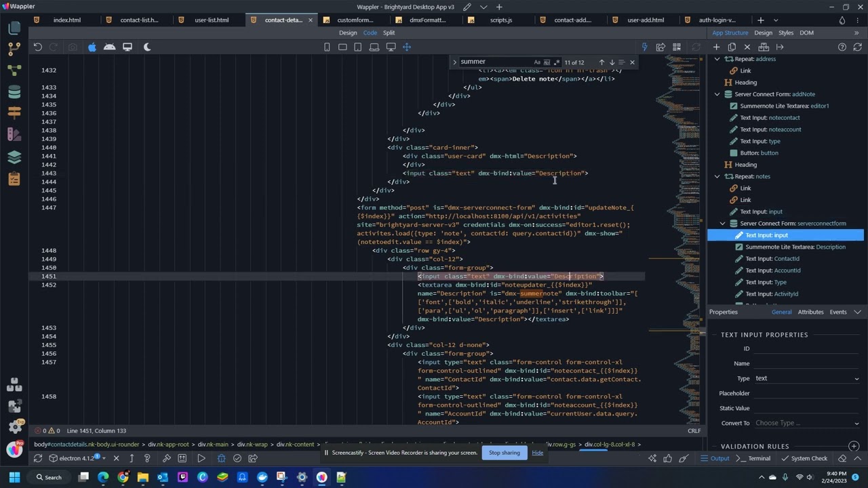Screen dimensions: 868x488
Task: Add new element in App Structure
Action: (716, 47)
